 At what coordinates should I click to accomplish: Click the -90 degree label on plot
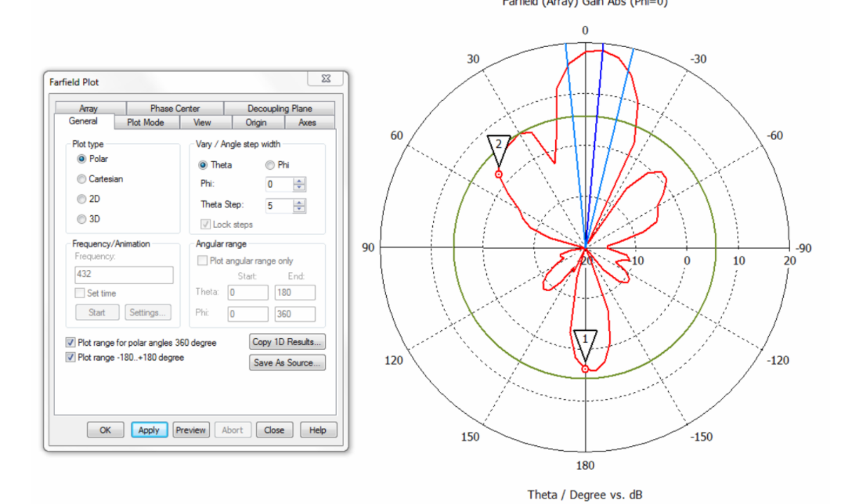[803, 248]
